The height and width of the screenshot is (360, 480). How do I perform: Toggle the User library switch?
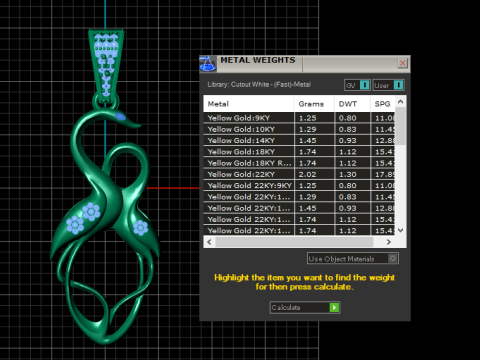pyautogui.click(x=389, y=85)
